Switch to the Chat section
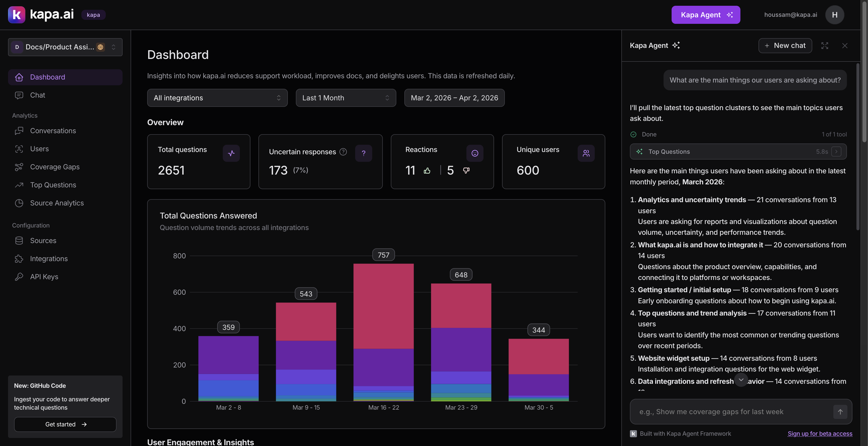Image resolution: width=868 pixels, height=446 pixels. [37, 95]
